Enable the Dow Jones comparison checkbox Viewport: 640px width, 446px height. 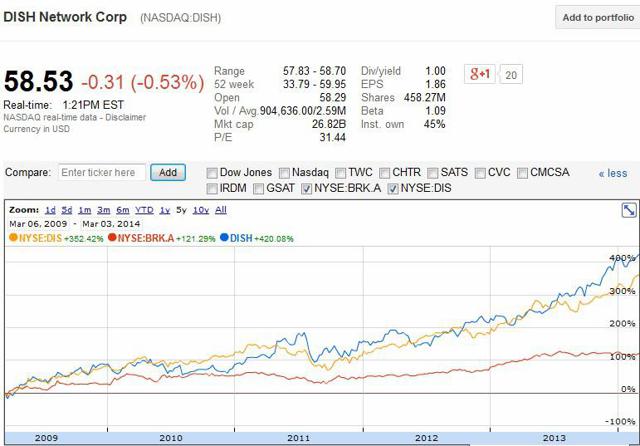tap(212, 173)
